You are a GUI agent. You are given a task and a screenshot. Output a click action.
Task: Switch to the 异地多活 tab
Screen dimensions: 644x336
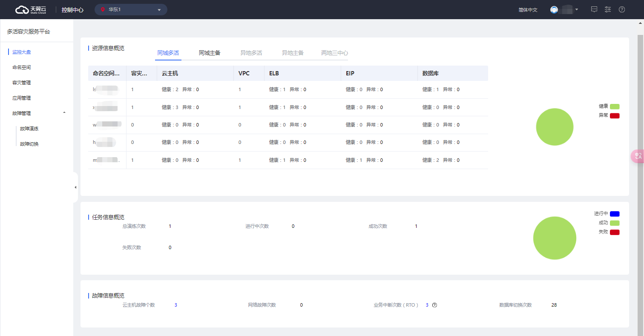(x=251, y=53)
